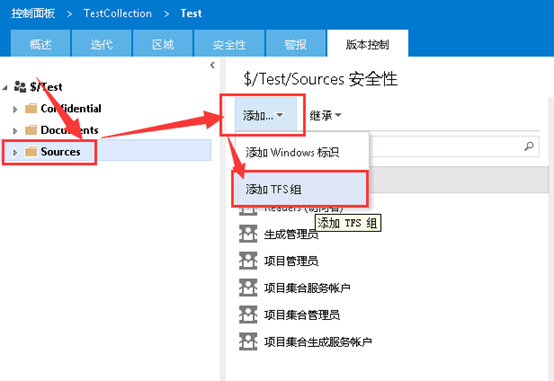Screen dimensions: 554x381
Task: Click the 项目集合生成服务帐户 group icon
Action: 248,341
